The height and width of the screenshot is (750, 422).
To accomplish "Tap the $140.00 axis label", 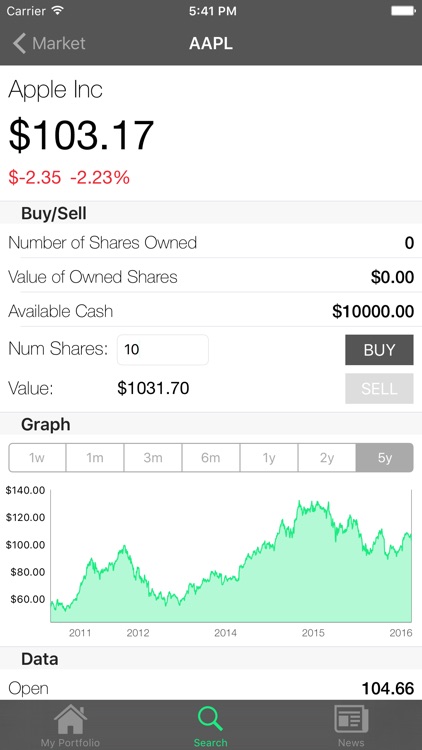I will coord(25,490).
